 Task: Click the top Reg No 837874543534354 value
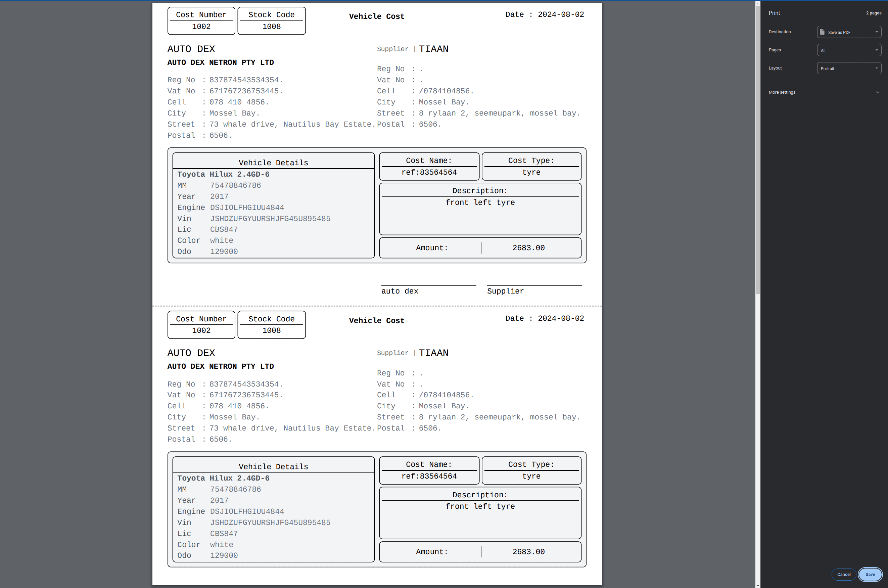pos(246,80)
